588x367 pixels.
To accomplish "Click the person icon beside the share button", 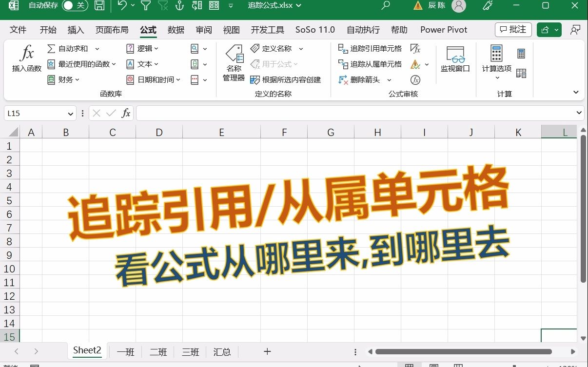I will click(575, 30).
